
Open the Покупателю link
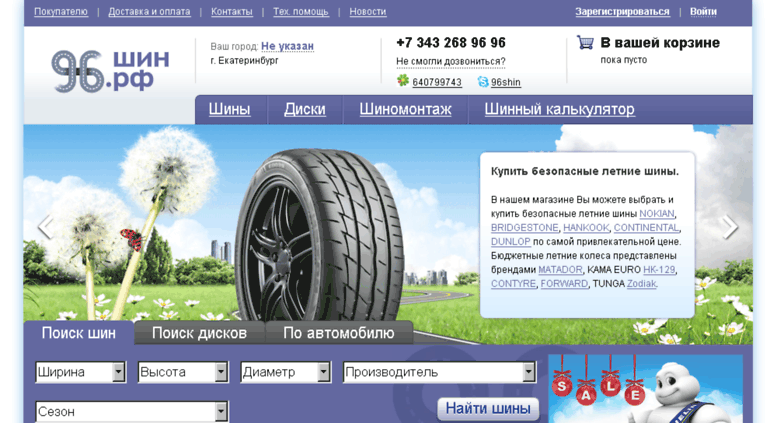point(61,11)
